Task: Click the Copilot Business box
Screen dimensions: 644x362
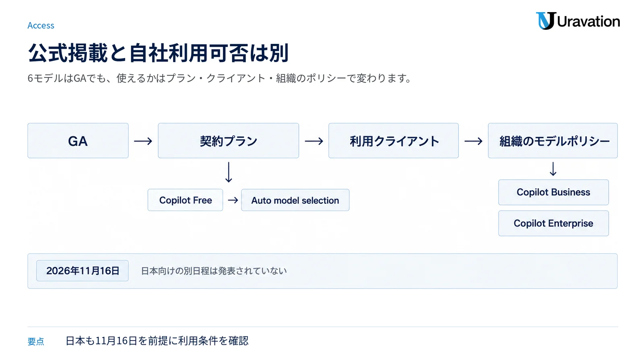Action: [x=553, y=192]
